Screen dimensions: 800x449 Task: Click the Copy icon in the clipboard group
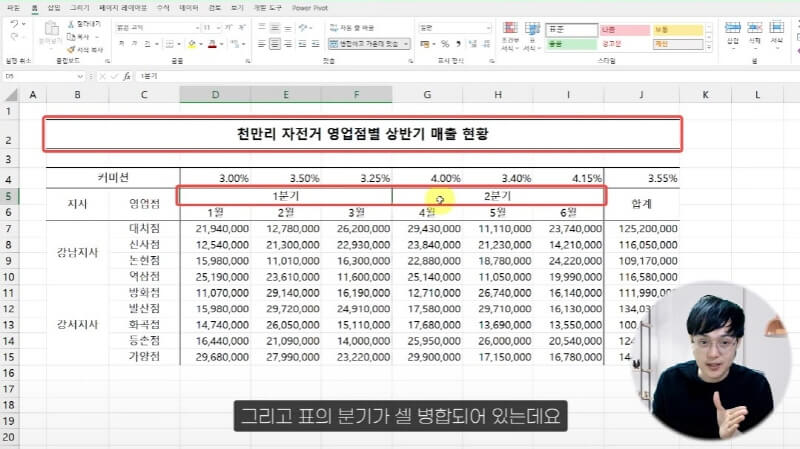click(x=71, y=37)
